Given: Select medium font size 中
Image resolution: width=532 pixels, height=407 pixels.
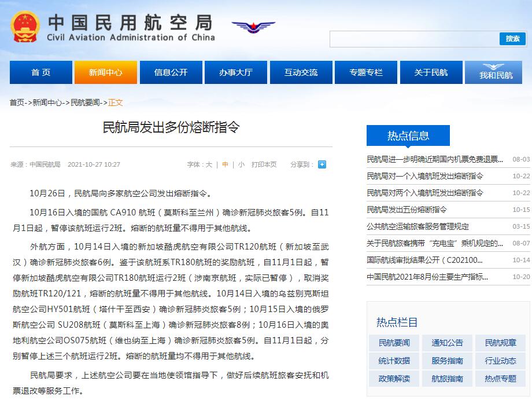Looking at the screenshot, I should (226, 164).
